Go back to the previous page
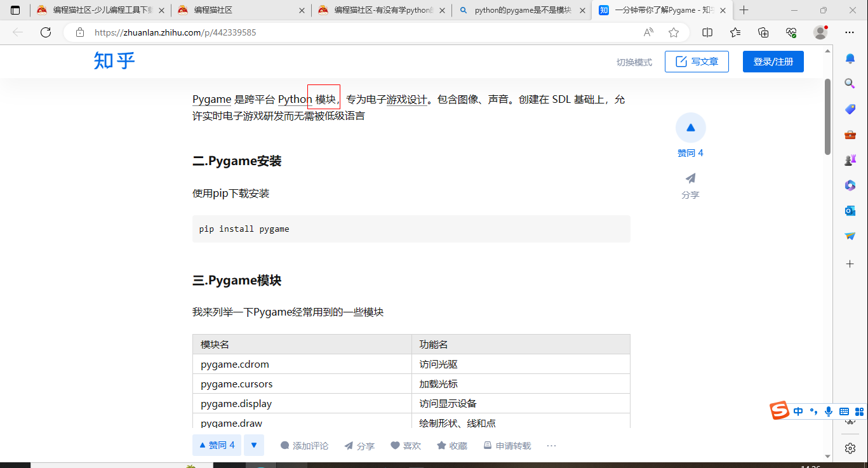The image size is (868, 468). tap(18, 32)
